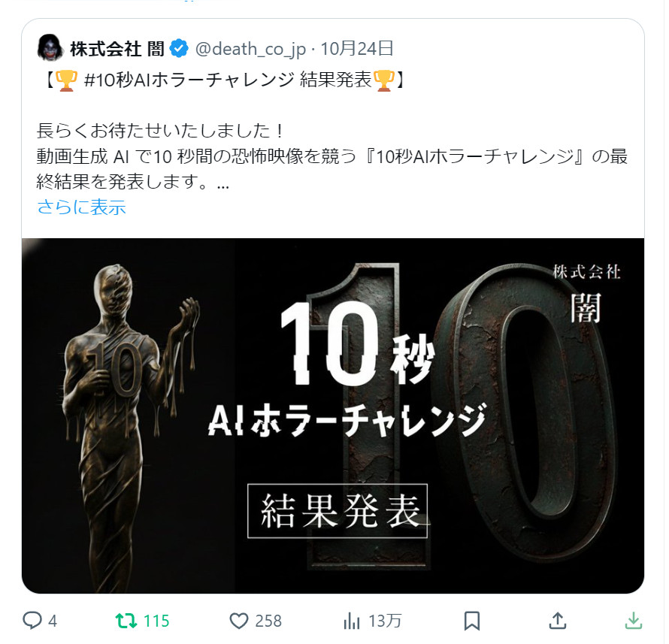This screenshot has width=669, height=644.
Task: Open the 10月24日 post timestamp
Action: [357, 49]
